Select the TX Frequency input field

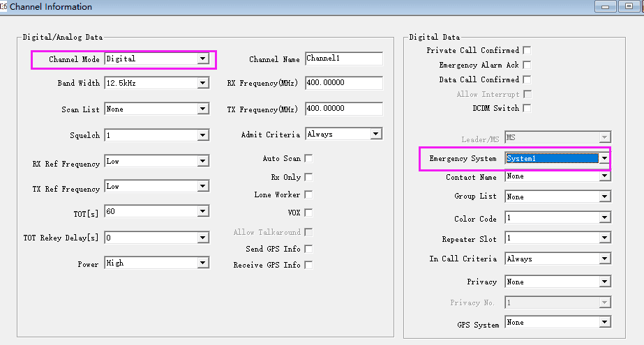point(343,109)
